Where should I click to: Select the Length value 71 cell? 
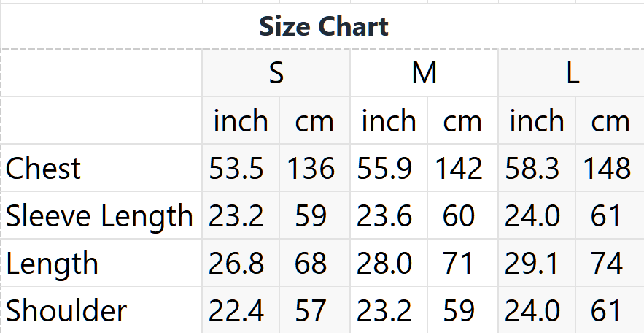463,263
